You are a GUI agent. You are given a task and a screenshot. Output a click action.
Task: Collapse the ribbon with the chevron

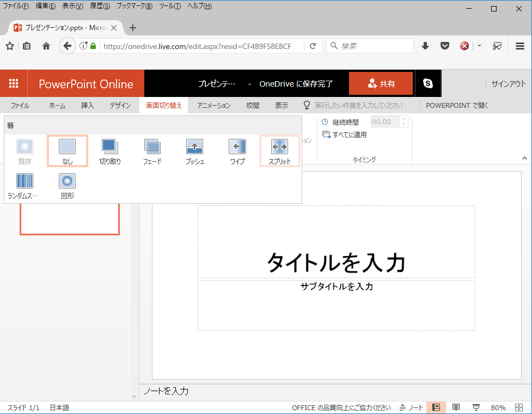(x=524, y=158)
